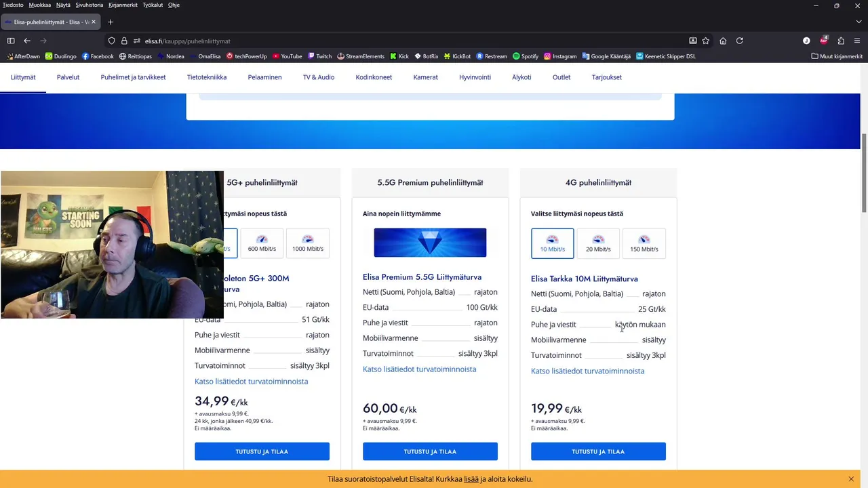
Task: Open the techPowerUp bookmark
Action: tap(246, 56)
